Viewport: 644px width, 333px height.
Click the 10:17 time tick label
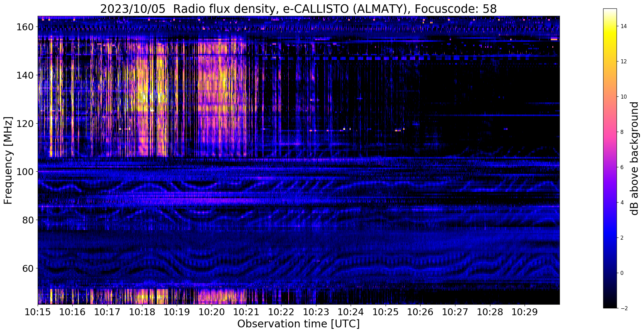point(108,312)
